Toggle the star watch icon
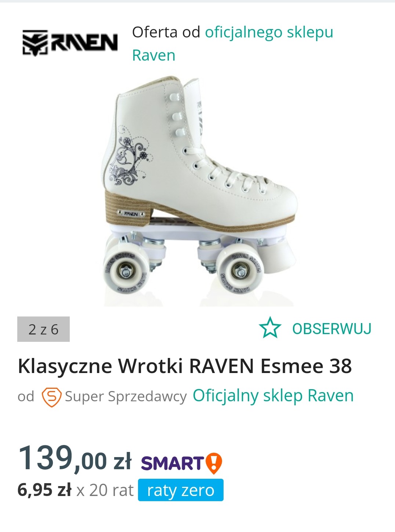The width and height of the screenshot is (395, 532). coord(270,328)
